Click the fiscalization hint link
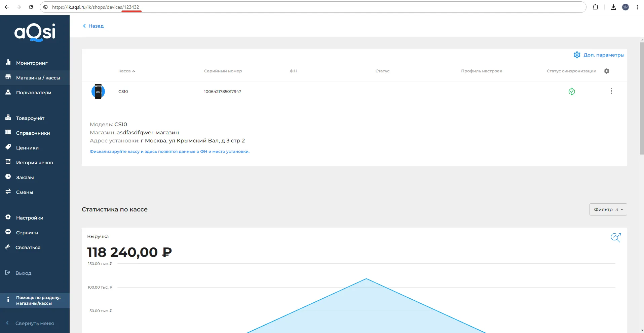 (x=169, y=152)
